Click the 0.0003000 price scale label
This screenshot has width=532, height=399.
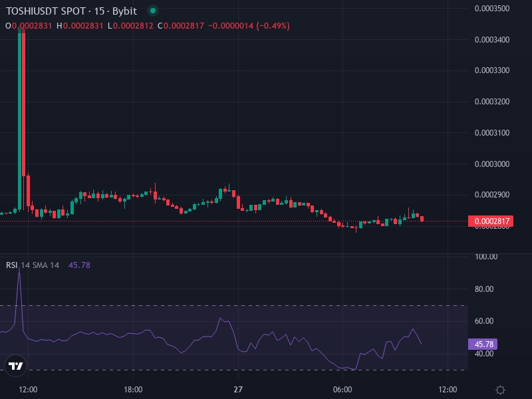point(491,164)
